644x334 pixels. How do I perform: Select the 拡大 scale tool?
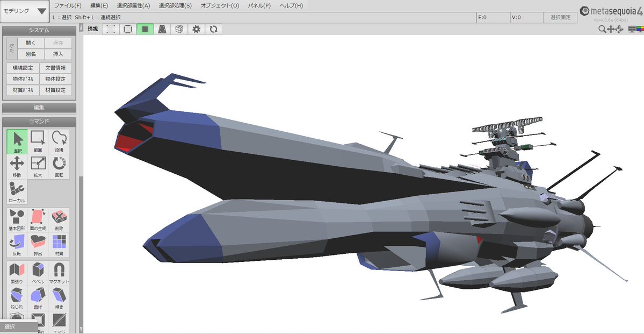(x=38, y=167)
